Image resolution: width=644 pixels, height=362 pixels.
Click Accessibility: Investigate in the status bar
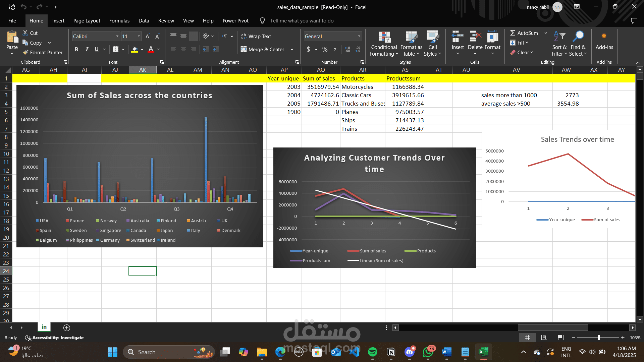tap(54, 338)
